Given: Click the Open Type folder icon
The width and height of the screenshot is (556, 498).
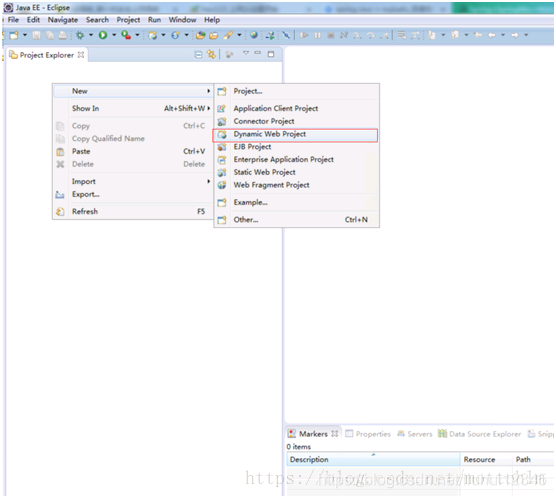Looking at the screenshot, I should (201, 35).
